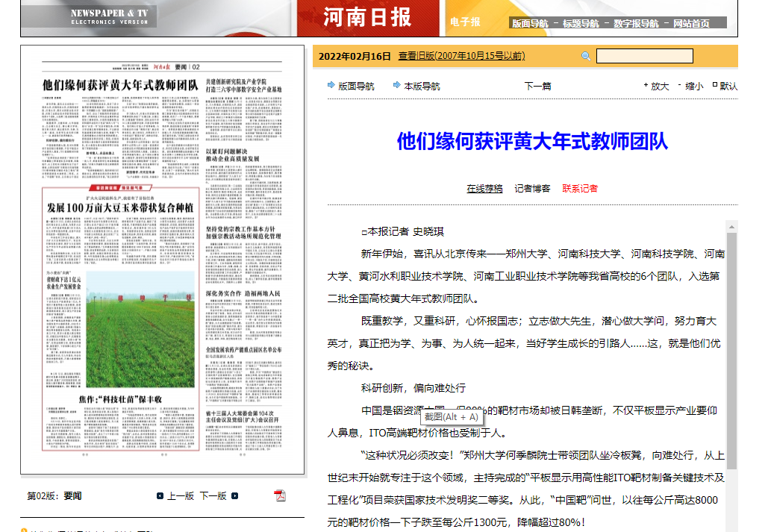Go to next article via 下一篇
Screen dimensions: 771x532
coord(537,87)
